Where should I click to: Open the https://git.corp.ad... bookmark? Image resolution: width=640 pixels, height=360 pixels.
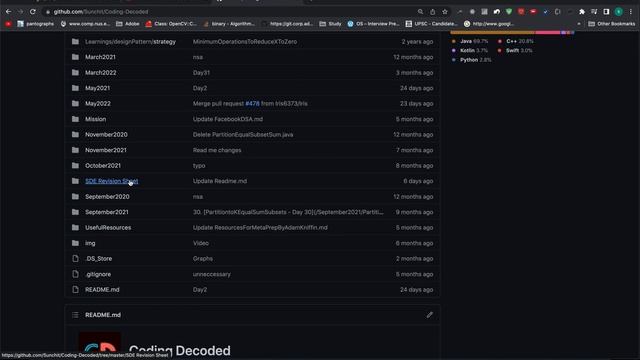(x=287, y=24)
